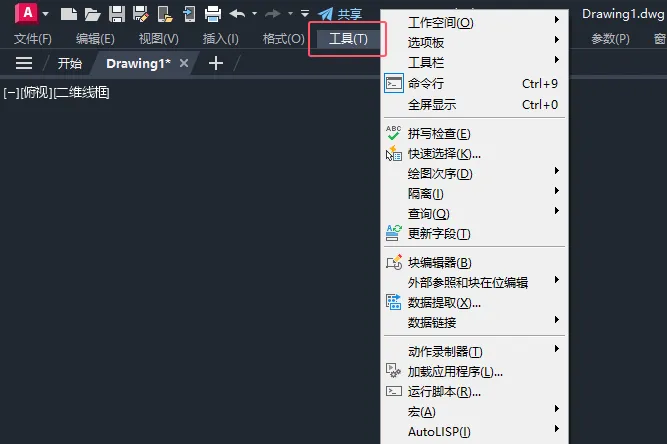Open from Web and Mobile icon
Viewport: 667px width, 444px height.
coord(165,14)
